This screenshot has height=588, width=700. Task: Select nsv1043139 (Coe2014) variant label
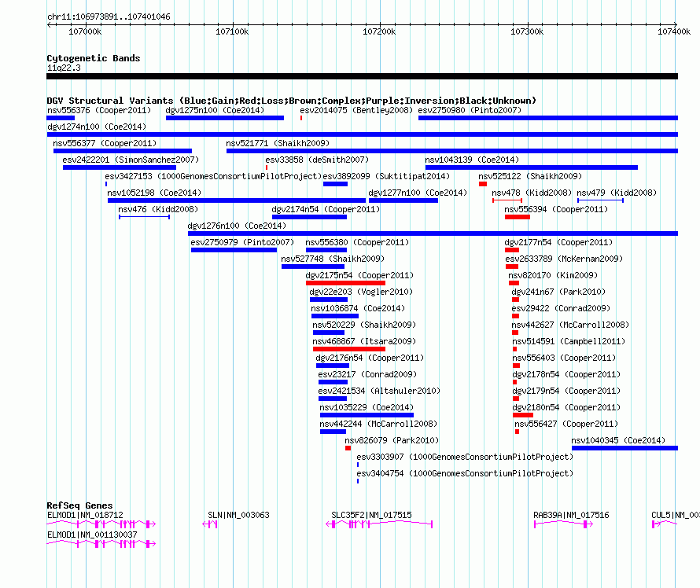(x=472, y=160)
